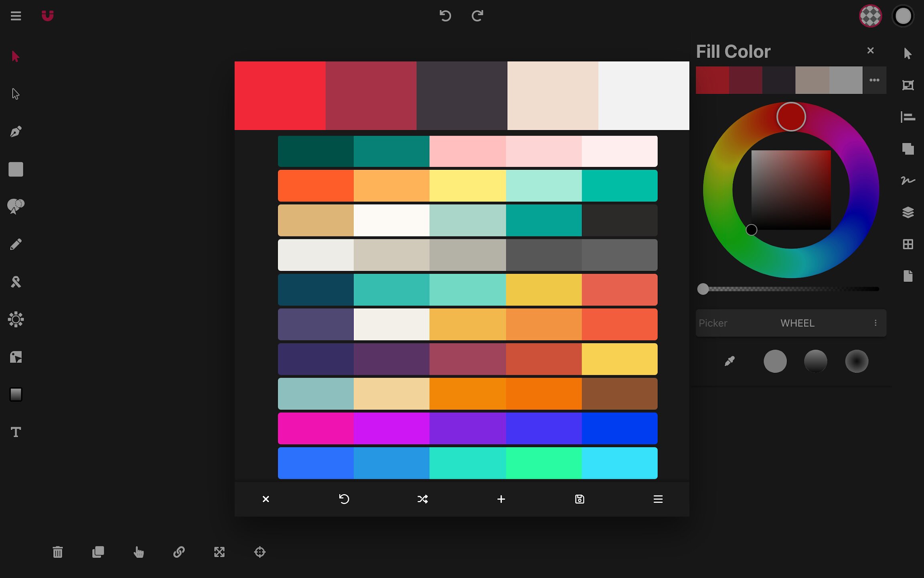Click the add palette plus button
924x578 pixels.
pos(501,499)
